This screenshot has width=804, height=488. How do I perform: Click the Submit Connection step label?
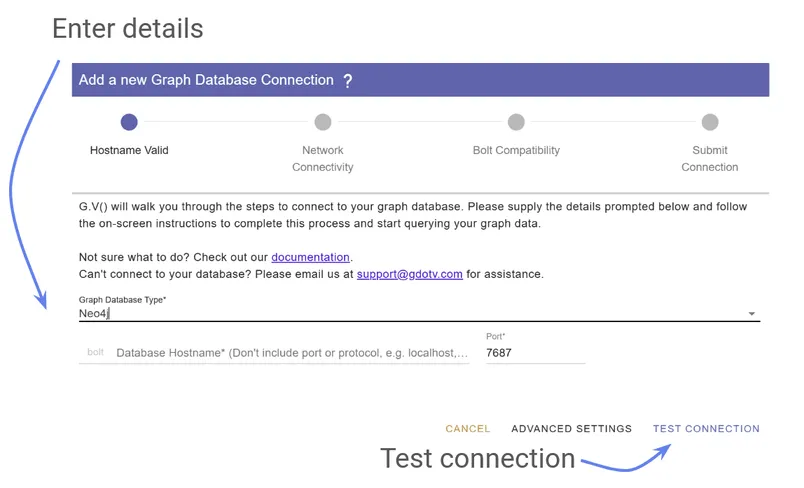click(x=710, y=158)
